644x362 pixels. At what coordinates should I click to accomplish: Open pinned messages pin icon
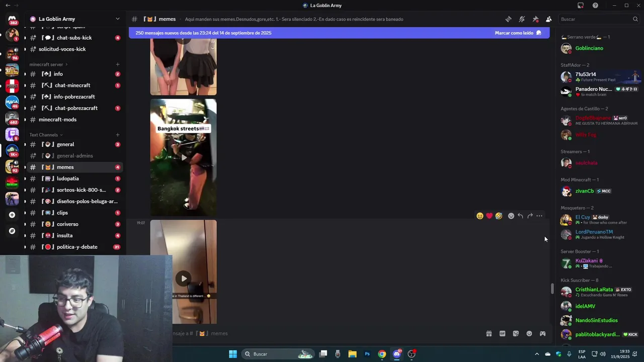[535, 19]
